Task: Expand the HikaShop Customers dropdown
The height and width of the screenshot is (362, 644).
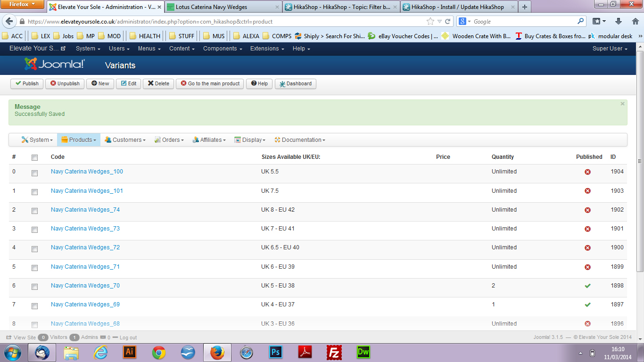Action: [x=125, y=140]
